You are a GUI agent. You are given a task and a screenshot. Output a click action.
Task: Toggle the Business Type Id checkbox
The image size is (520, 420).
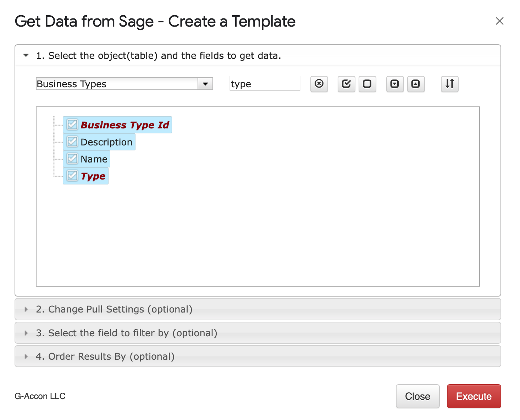(72, 125)
